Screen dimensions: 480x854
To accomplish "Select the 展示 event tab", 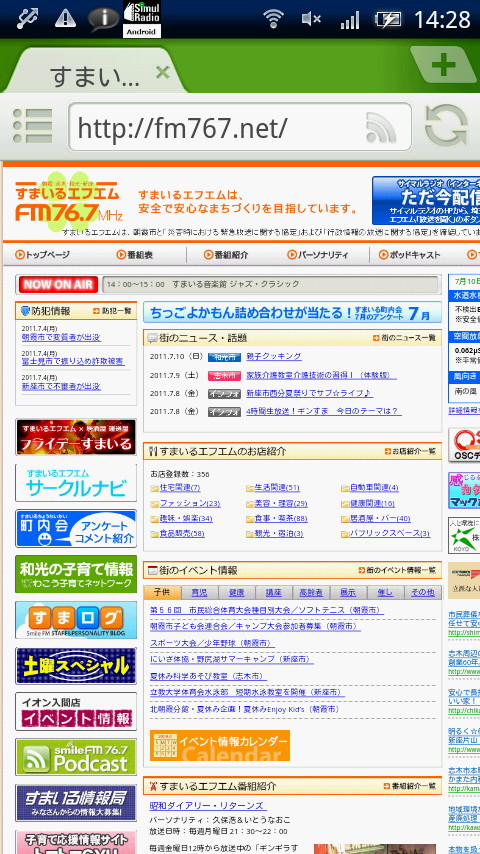I will click(348, 592).
